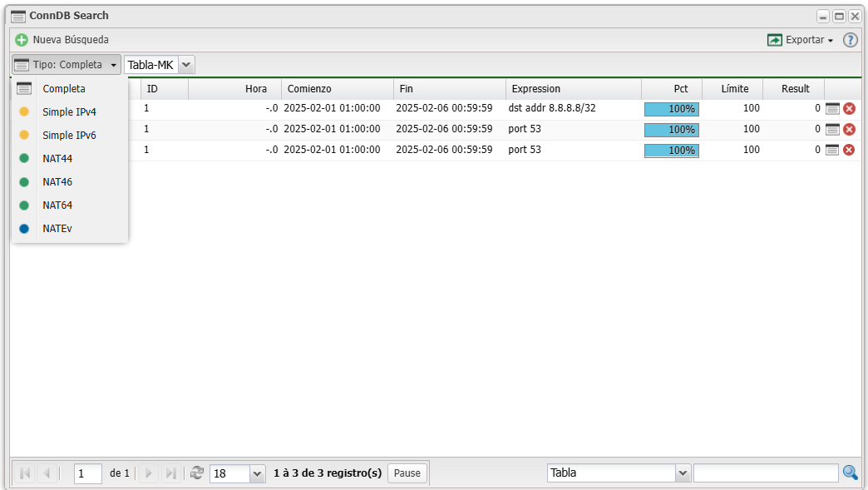Open the page size 18 dropdown
Image resolution: width=868 pixels, height=490 pixels.
point(257,473)
